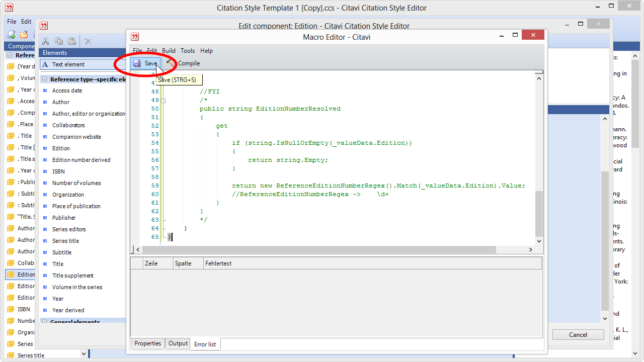Collapse the General elements group
This screenshot has height=362, width=644.
coord(45,322)
